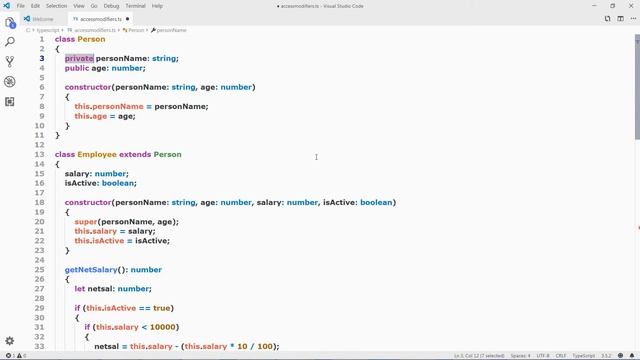Click the highlighted 'private' keyword on line 3
The width and height of the screenshot is (640, 360).
point(79,58)
